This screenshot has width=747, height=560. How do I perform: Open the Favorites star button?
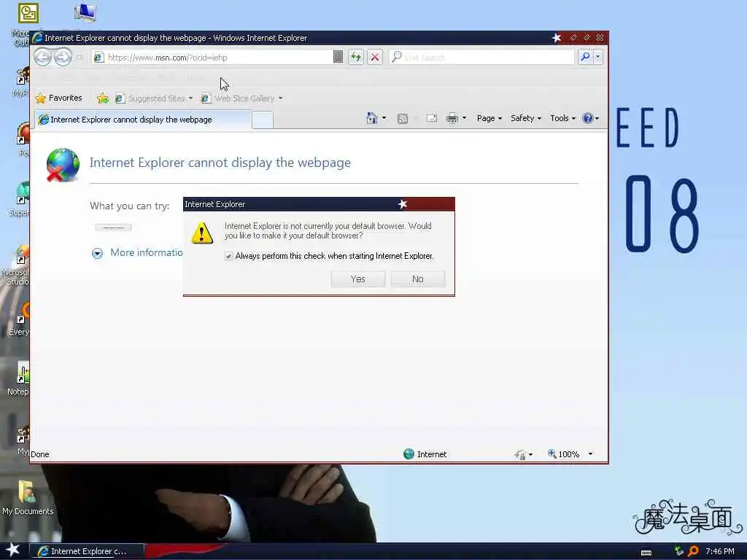[58, 98]
